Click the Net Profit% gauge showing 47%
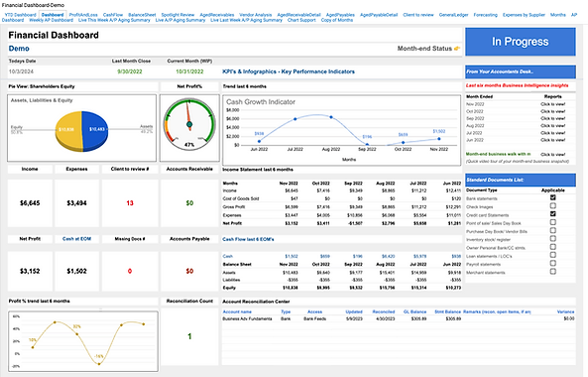Image resolution: width=588 pixels, height=377 pixels. click(x=189, y=124)
